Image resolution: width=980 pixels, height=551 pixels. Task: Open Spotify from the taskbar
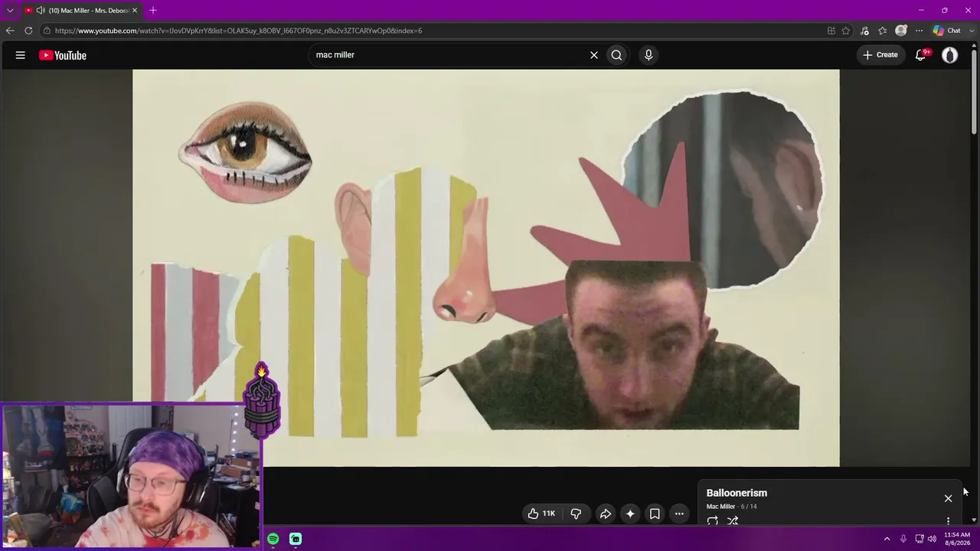[x=273, y=539]
